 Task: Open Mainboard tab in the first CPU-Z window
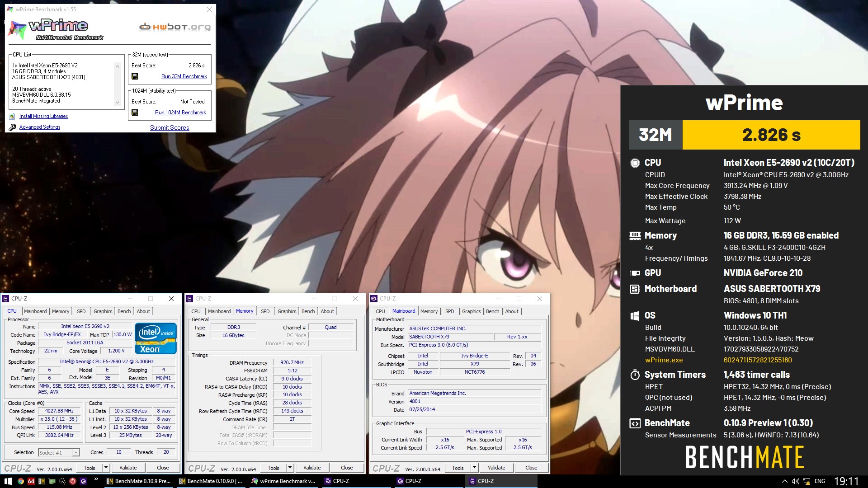click(x=35, y=311)
